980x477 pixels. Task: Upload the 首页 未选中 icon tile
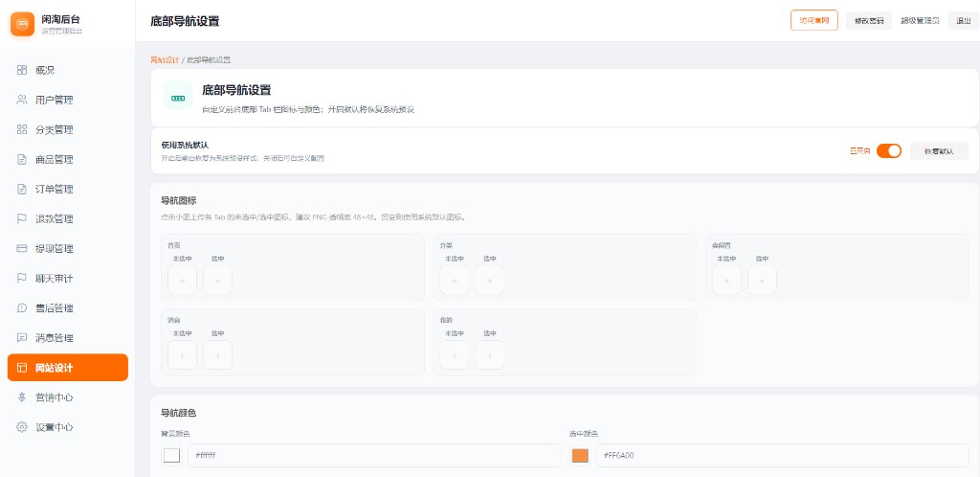point(182,280)
